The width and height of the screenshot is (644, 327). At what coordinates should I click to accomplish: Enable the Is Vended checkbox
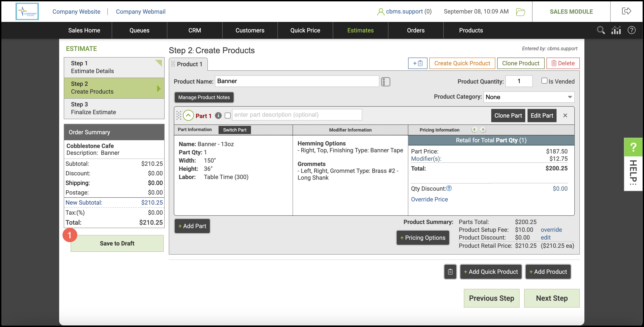[x=544, y=81]
